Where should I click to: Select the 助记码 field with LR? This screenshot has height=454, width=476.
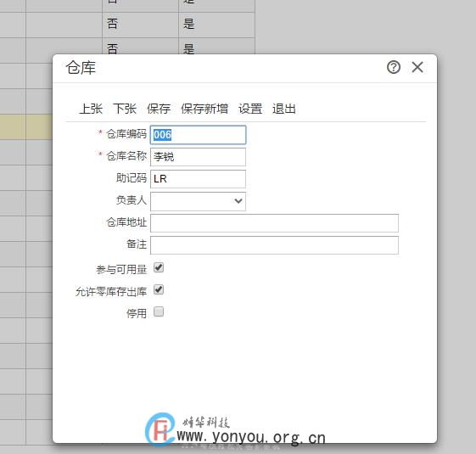198,179
